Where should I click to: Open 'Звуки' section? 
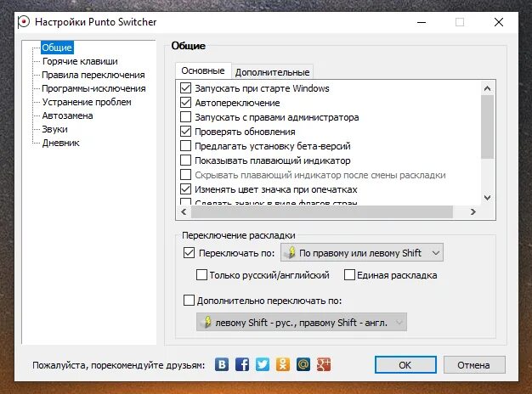point(54,129)
